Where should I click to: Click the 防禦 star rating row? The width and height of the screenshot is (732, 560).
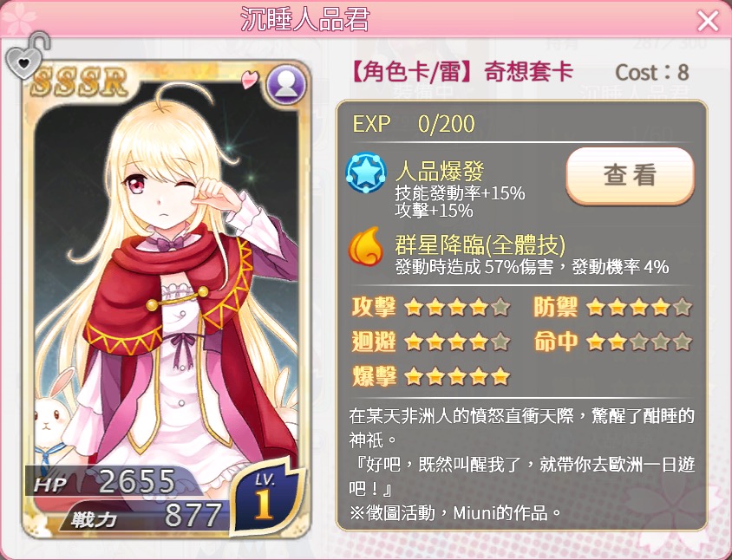click(613, 308)
